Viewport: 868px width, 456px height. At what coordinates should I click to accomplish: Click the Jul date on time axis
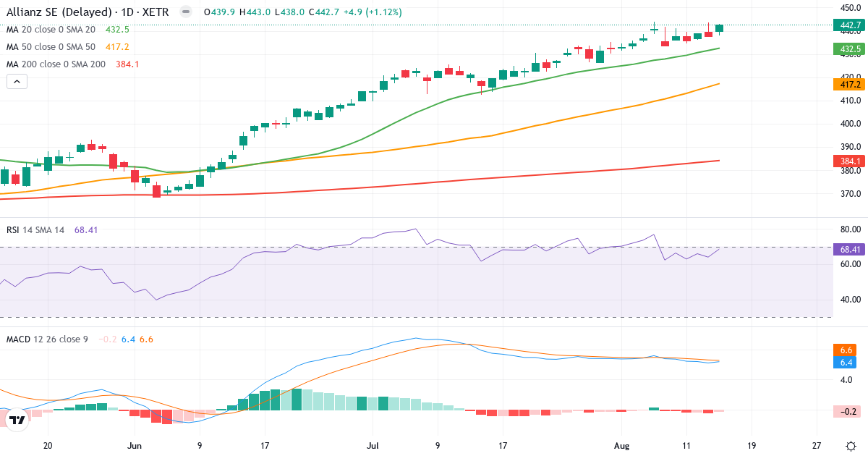tap(373, 446)
